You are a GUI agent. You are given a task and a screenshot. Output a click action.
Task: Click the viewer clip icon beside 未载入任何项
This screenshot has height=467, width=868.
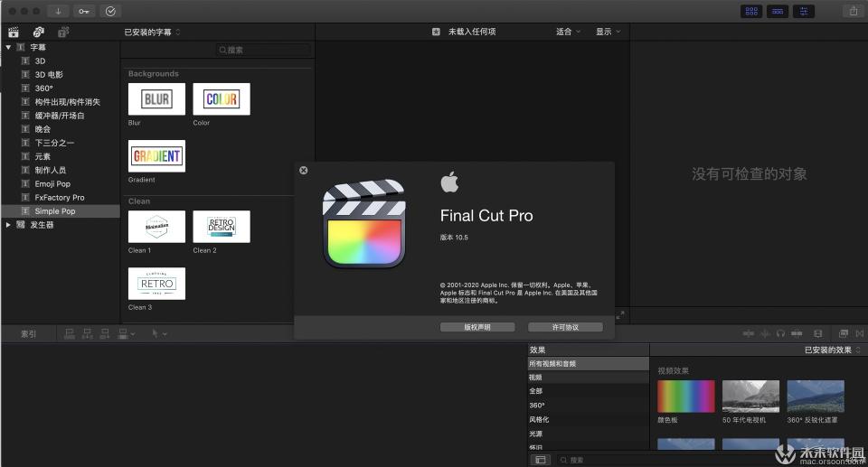click(x=436, y=33)
